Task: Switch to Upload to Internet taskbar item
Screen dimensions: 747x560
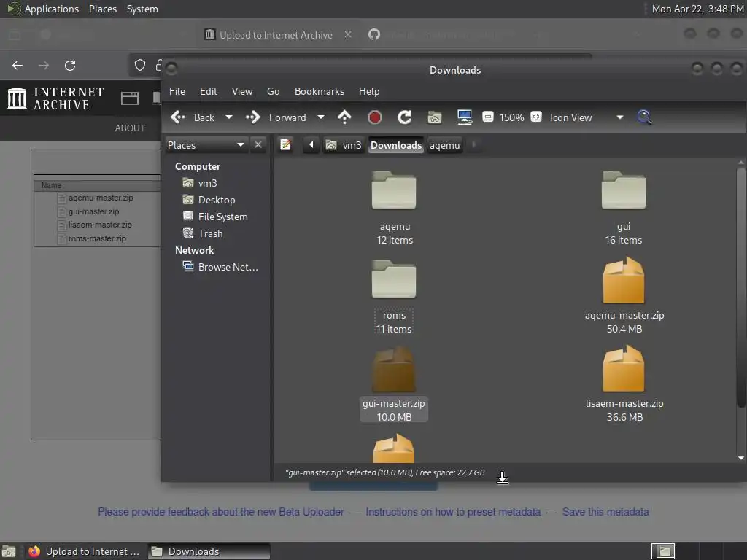Action: 85,551
